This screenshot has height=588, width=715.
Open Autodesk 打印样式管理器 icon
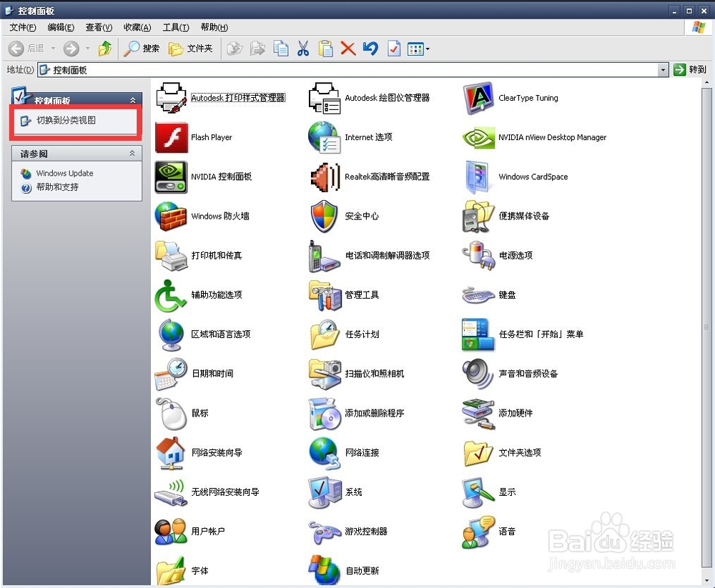(x=171, y=98)
